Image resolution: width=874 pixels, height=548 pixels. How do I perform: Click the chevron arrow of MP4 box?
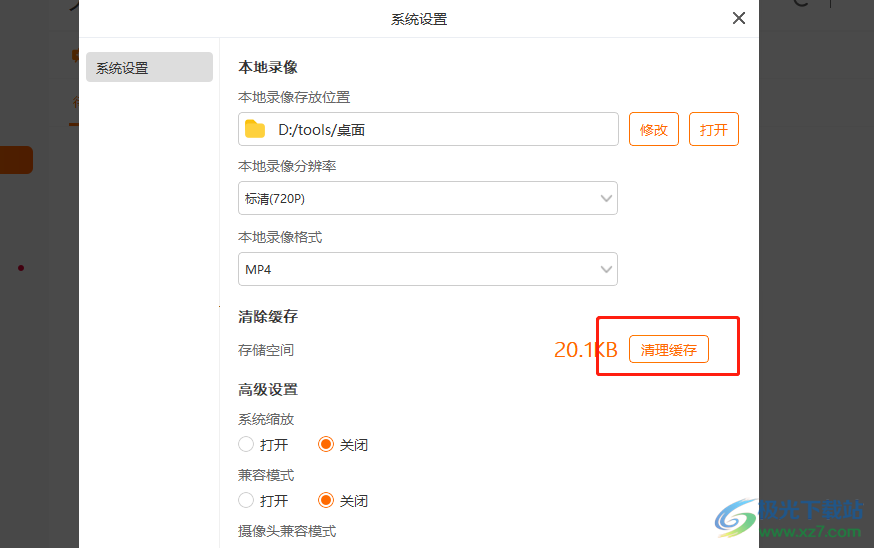point(606,270)
